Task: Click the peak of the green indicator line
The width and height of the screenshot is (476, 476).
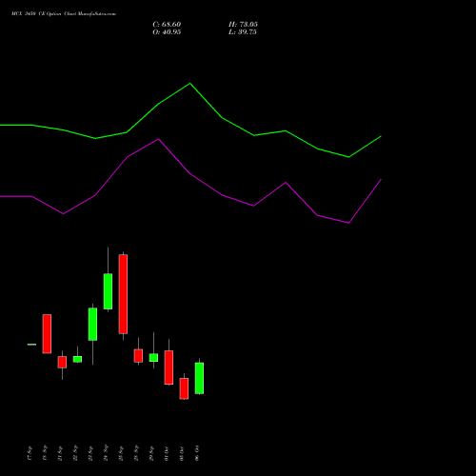Action: [x=190, y=84]
